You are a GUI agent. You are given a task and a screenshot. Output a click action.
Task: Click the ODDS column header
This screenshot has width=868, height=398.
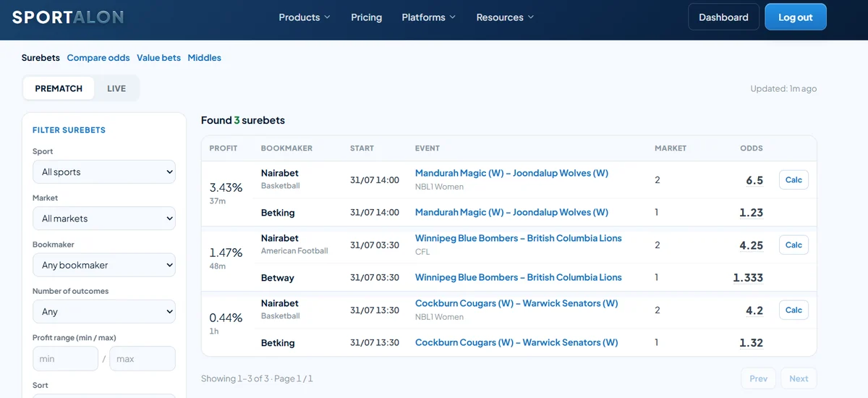pos(752,148)
